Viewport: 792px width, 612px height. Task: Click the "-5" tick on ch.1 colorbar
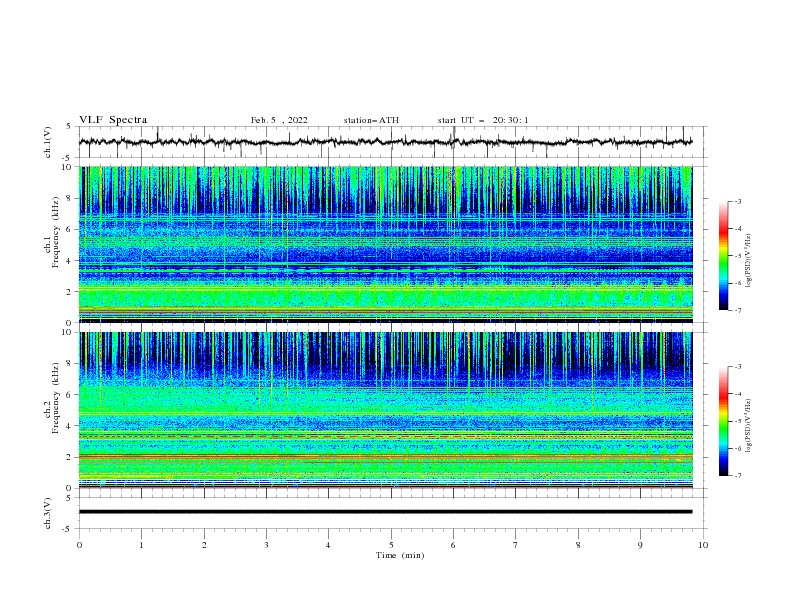tap(737, 256)
